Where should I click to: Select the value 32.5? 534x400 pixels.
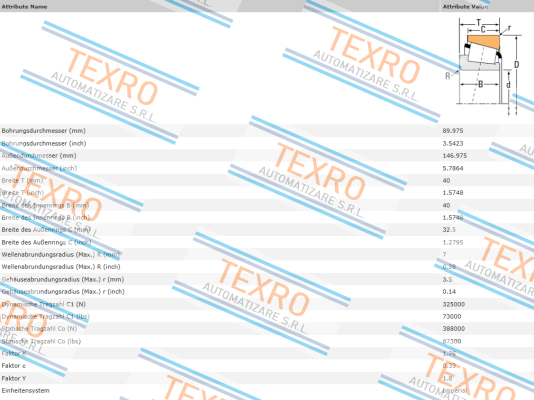pos(449,230)
